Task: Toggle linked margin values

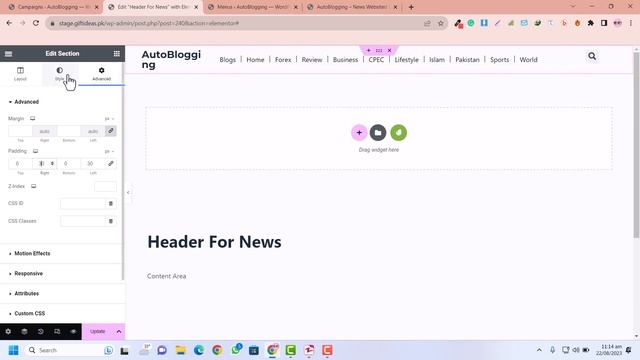Action: [x=111, y=131]
